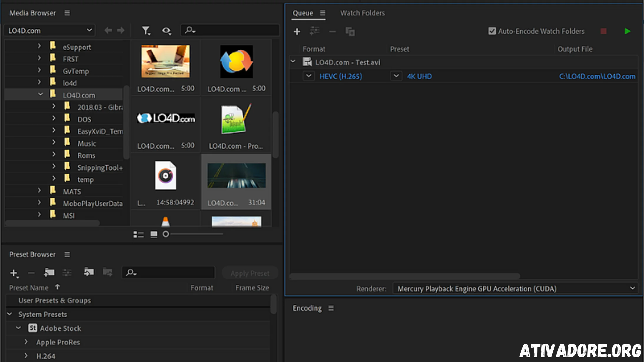644x362 pixels.
Task: Click the Queue horizontal scrollbar
Action: tap(405, 276)
